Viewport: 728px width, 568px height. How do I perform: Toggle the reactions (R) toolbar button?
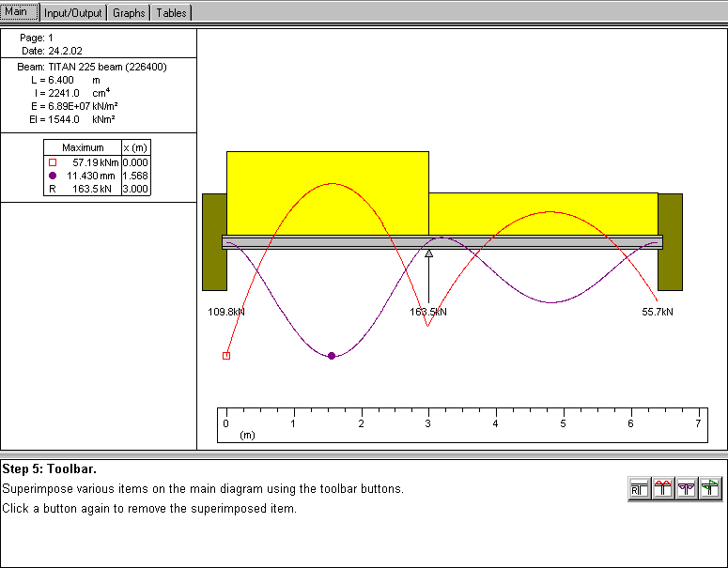640,488
